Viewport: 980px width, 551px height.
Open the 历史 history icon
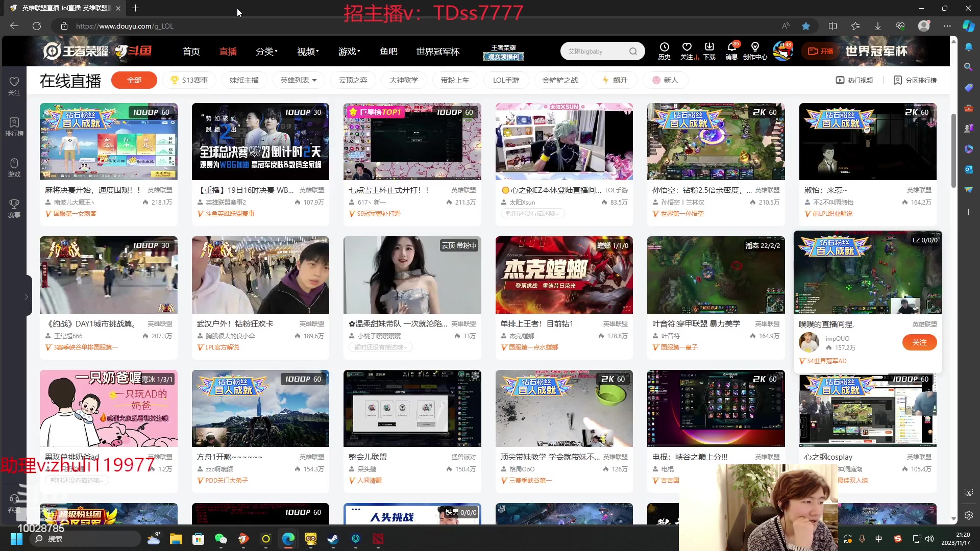[x=664, y=51]
